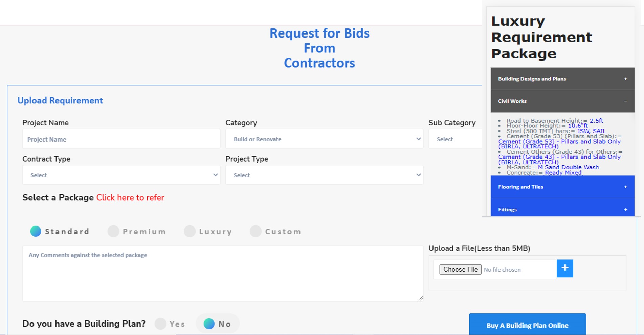
Task: Select the Standard package radio button
Action: pyautogui.click(x=36, y=231)
